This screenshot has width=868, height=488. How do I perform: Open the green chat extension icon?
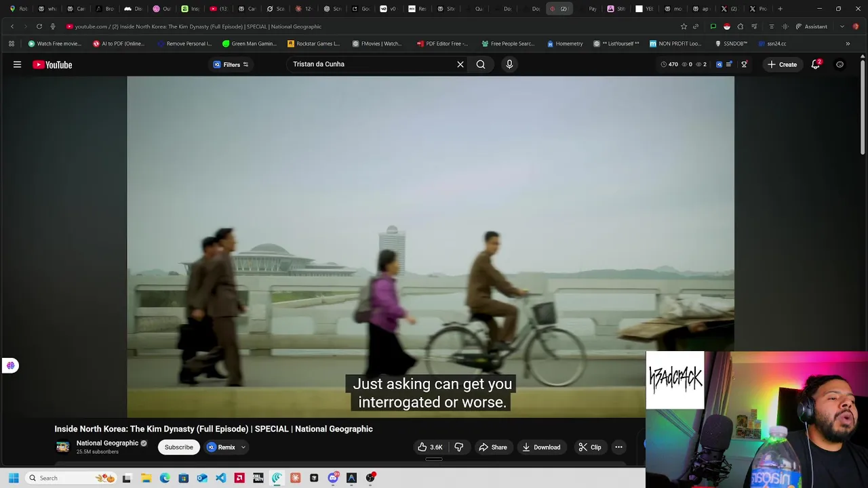[x=713, y=26]
